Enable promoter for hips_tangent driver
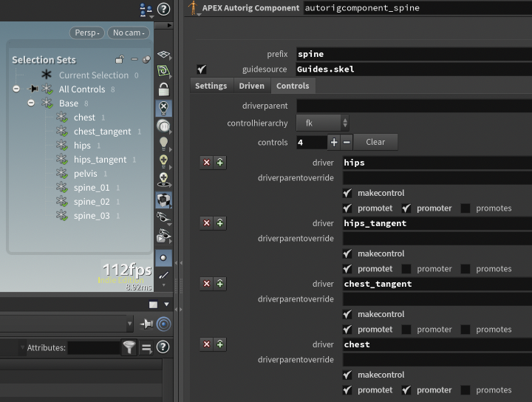The image size is (532, 402). click(406, 269)
